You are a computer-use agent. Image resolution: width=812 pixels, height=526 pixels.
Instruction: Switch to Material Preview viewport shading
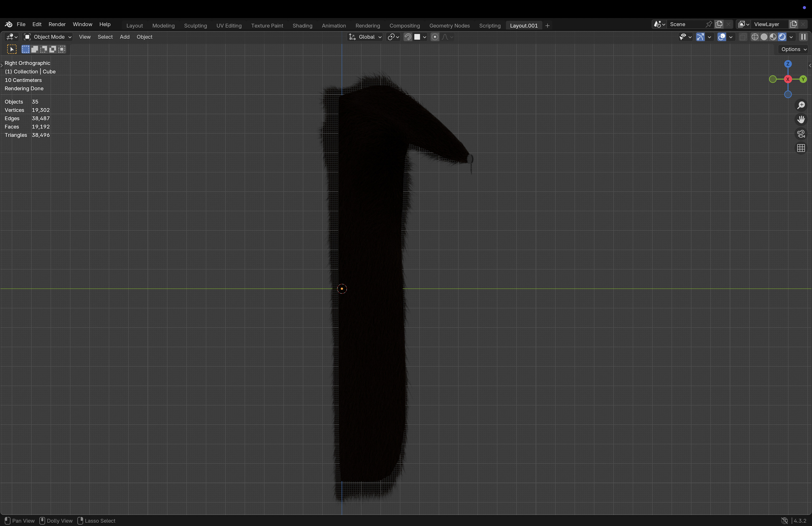pos(773,37)
